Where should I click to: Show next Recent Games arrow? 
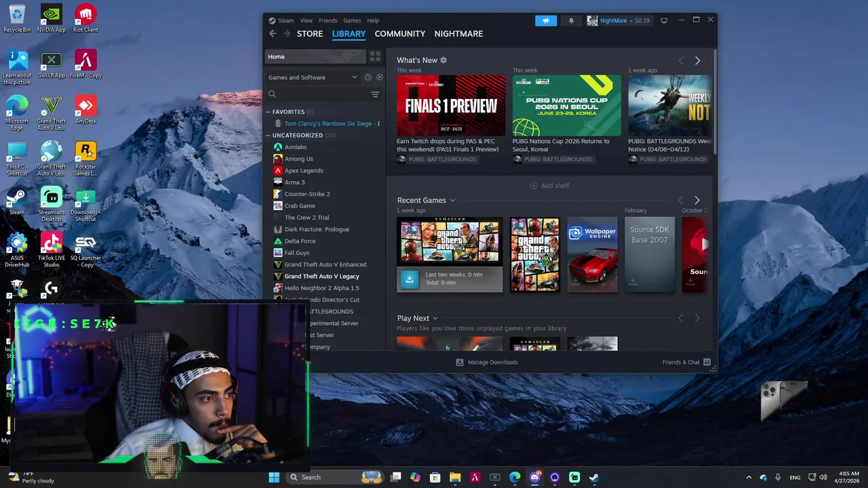(697, 200)
